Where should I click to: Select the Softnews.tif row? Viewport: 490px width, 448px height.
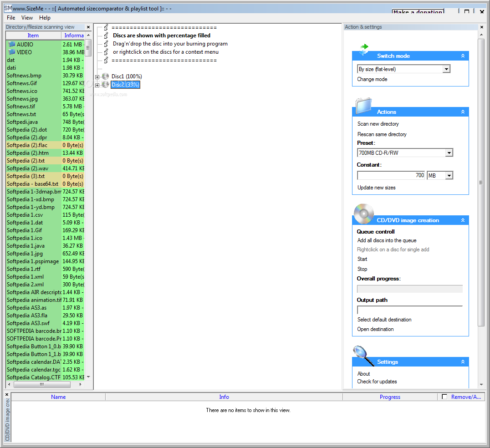click(45, 107)
